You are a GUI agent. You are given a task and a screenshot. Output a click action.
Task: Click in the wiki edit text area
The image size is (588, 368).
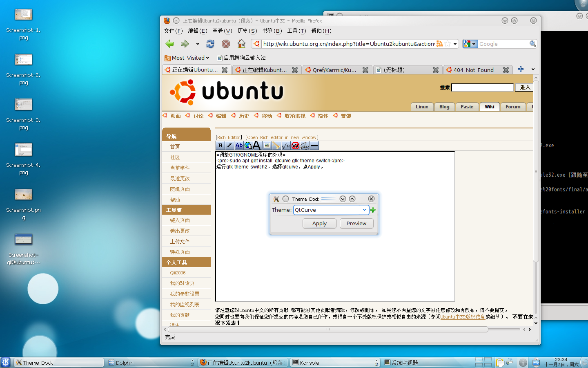point(335,226)
